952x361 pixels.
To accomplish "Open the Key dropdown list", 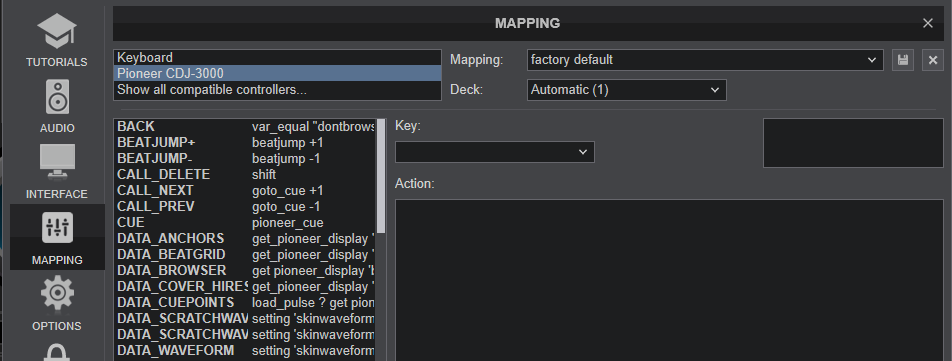I will coord(494,152).
